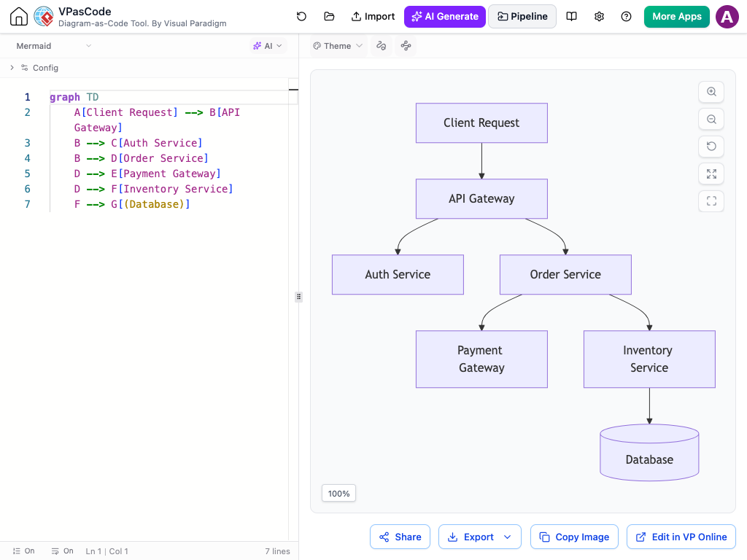Zoom out of the diagram
Screen dimensions: 747x560
711,119
